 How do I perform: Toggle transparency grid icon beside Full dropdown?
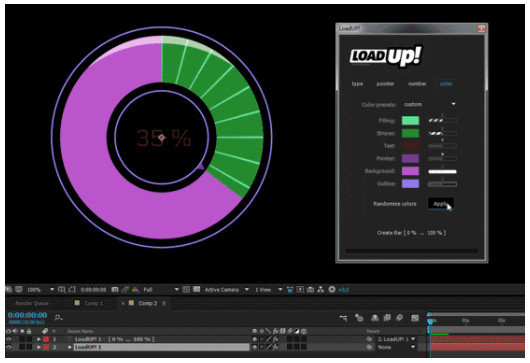(196, 289)
